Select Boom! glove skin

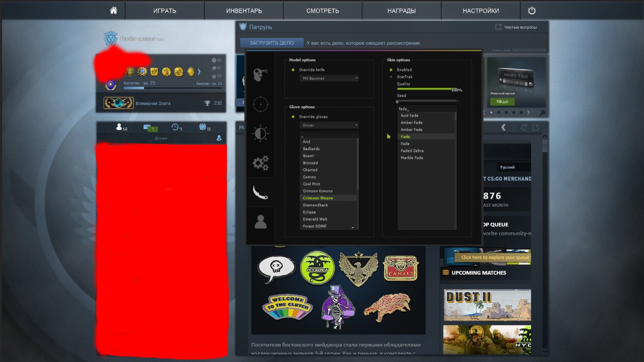tap(328, 156)
